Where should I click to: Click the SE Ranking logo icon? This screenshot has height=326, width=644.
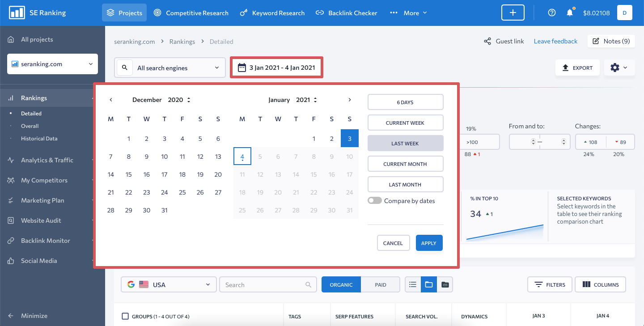coord(17,13)
